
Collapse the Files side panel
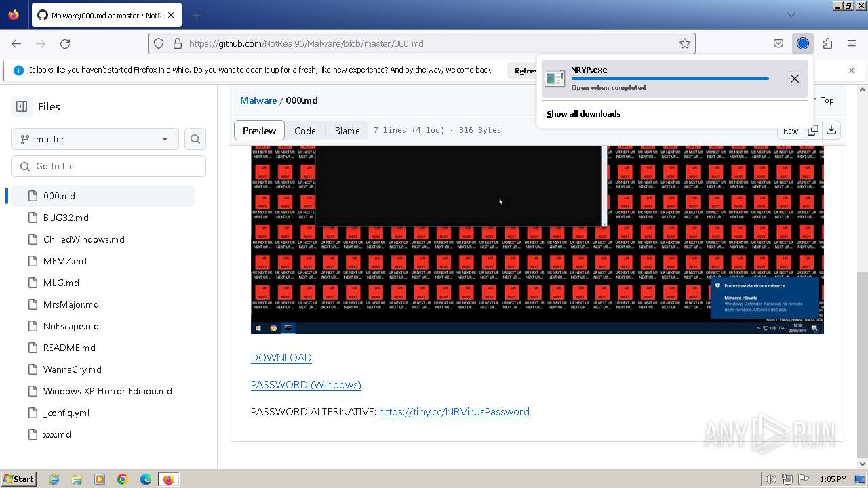click(x=22, y=106)
